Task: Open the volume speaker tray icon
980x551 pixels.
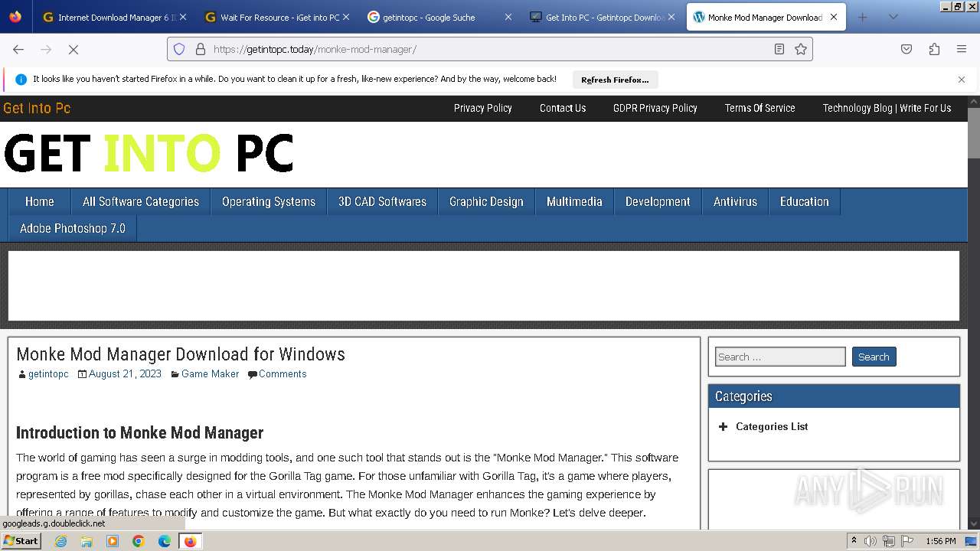Action: pos(871,541)
